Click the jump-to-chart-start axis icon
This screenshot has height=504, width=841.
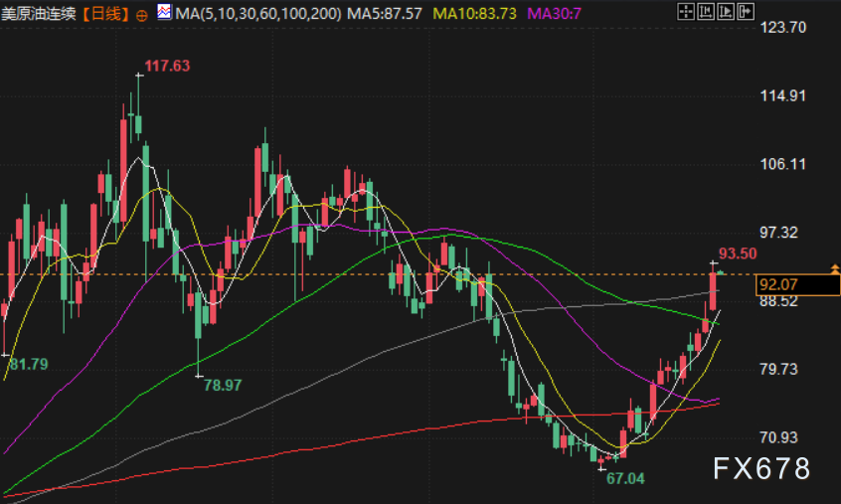pyautogui.click(x=705, y=11)
